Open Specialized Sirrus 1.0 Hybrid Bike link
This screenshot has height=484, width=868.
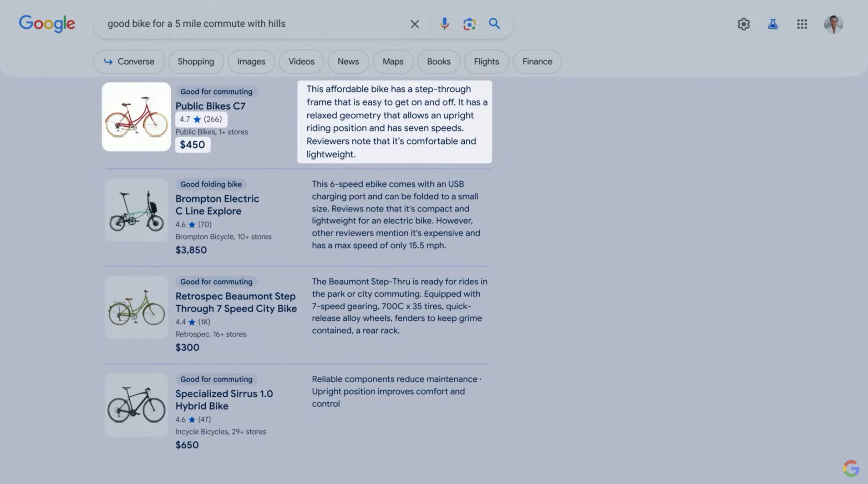pos(224,400)
